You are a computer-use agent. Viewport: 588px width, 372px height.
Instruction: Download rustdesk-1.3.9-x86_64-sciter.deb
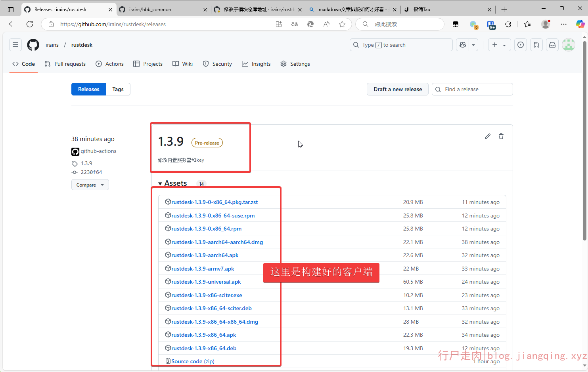[211, 308]
